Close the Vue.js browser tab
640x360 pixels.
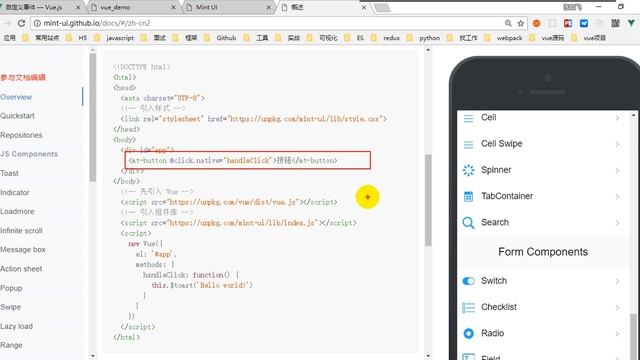pyautogui.click(x=78, y=7)
